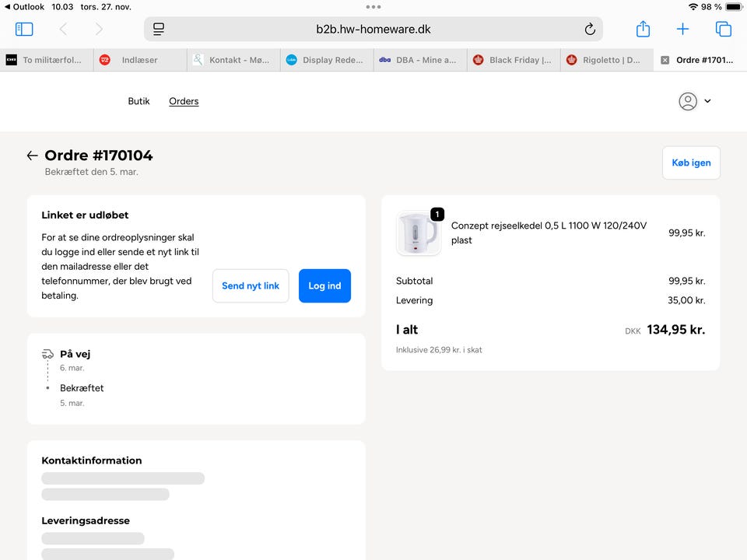Reload the page with refresh icon

(x=590, y=29)
